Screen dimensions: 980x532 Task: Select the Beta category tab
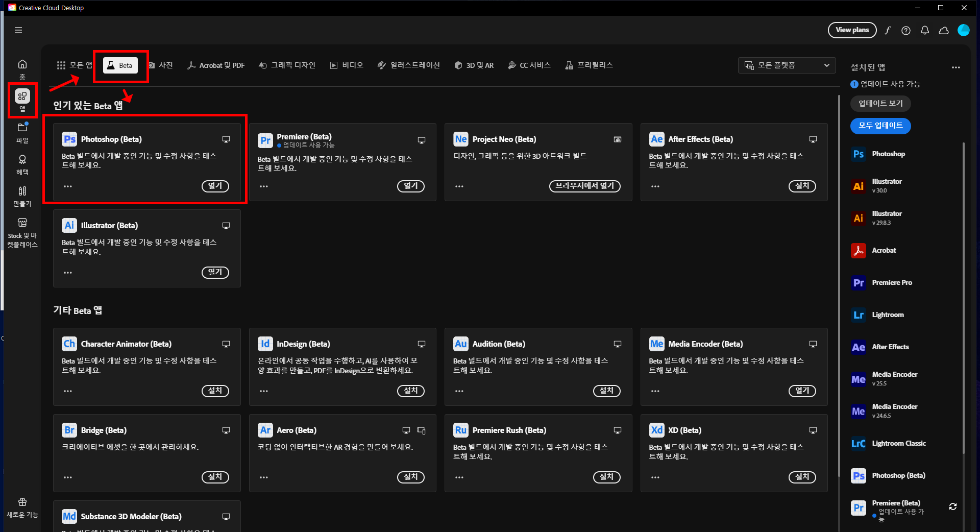click(x=120, y=65)
